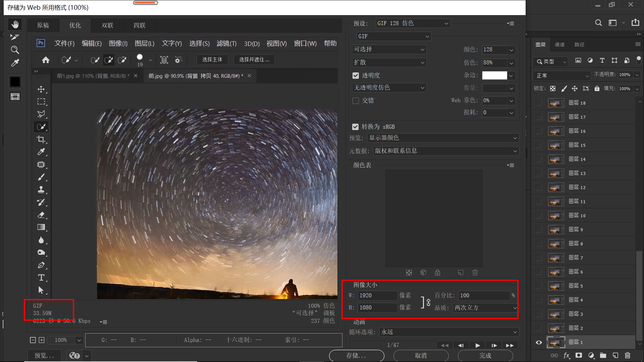Select the Type tool
Screen dimensions: 644x362
(41, 278)
